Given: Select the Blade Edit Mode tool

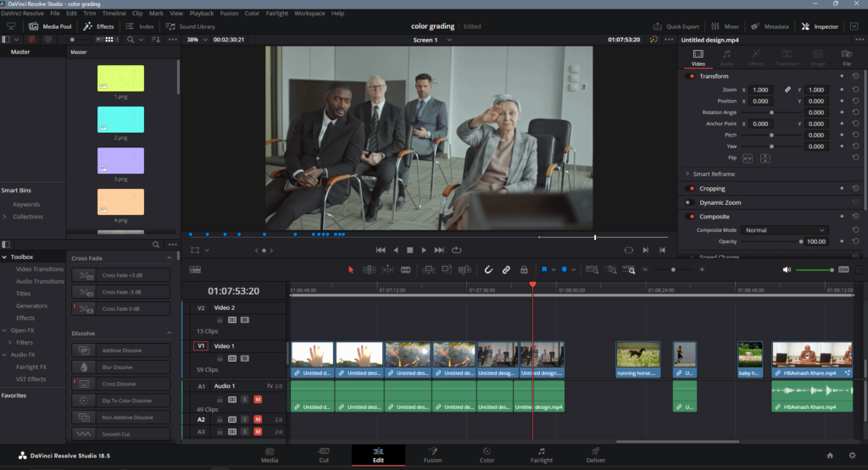Looking at the screenshot, I should (406, 270).
